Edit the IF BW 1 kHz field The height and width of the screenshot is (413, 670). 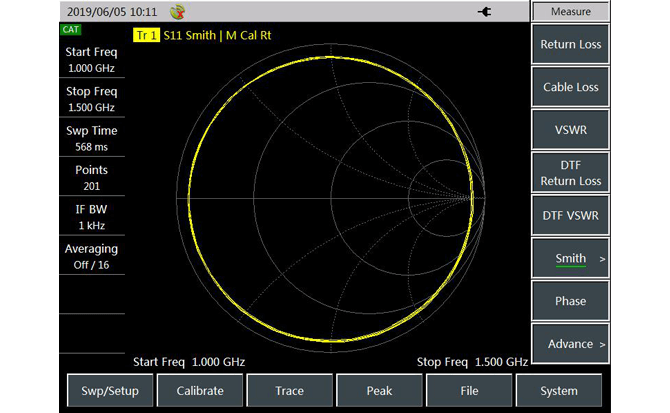91,217
